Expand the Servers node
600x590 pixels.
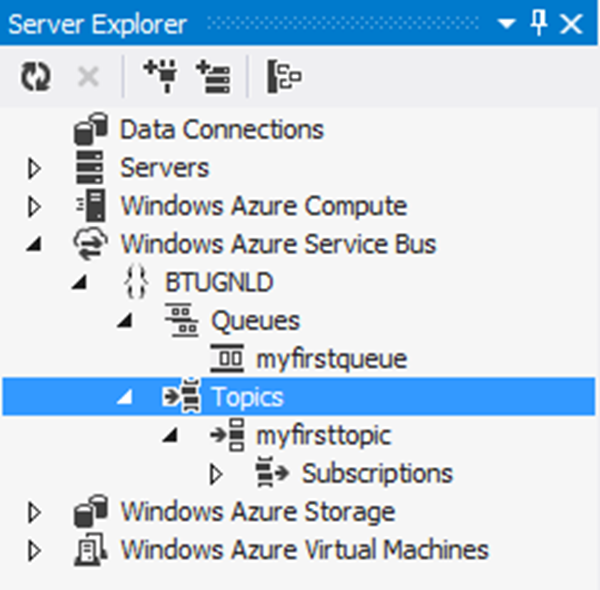[x=36, y=168]
